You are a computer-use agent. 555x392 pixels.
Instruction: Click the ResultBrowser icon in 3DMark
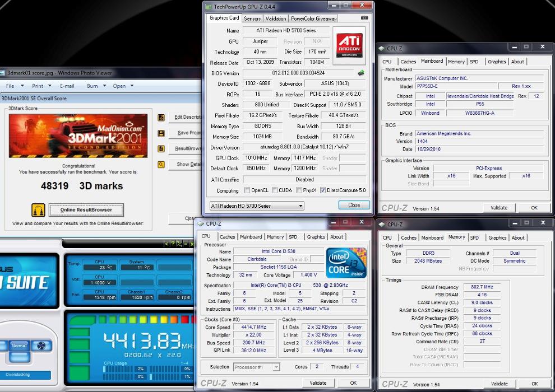[x=161, y=149]
